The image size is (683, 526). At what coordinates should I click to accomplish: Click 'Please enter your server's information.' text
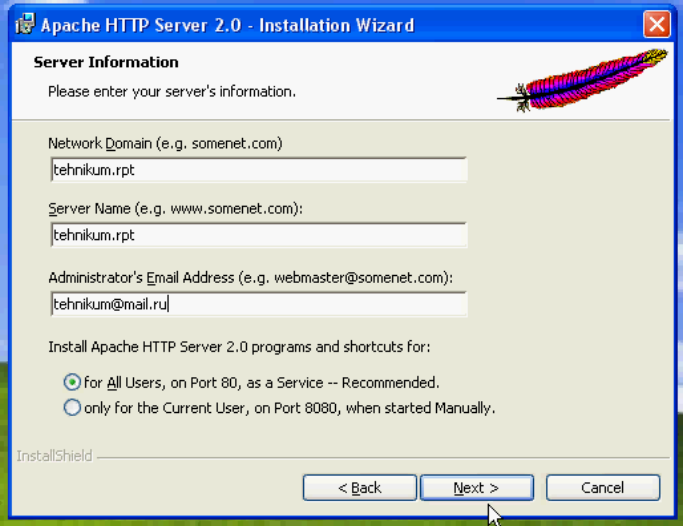click(x=172, y=92)
